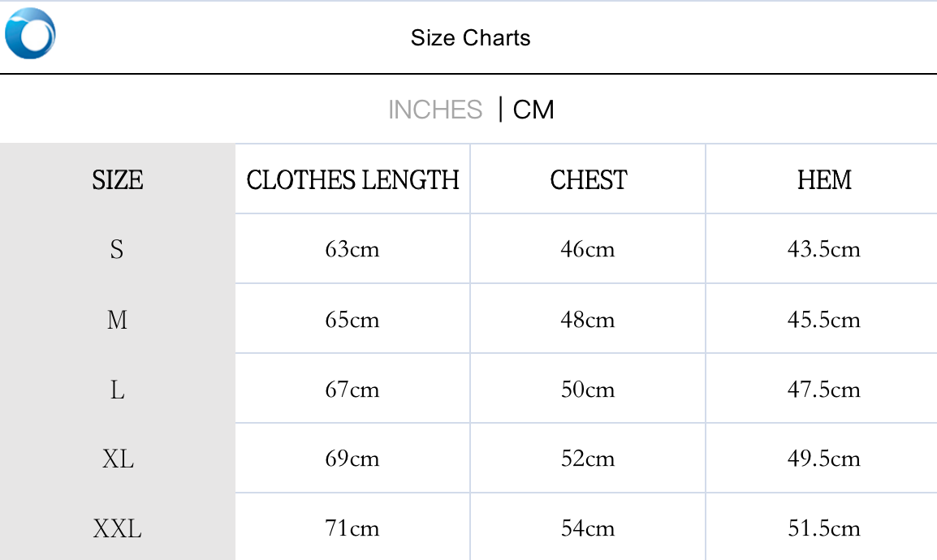Click the 54cm chest cell
This screenshot has height=560, width=937.
coord(588,529)
